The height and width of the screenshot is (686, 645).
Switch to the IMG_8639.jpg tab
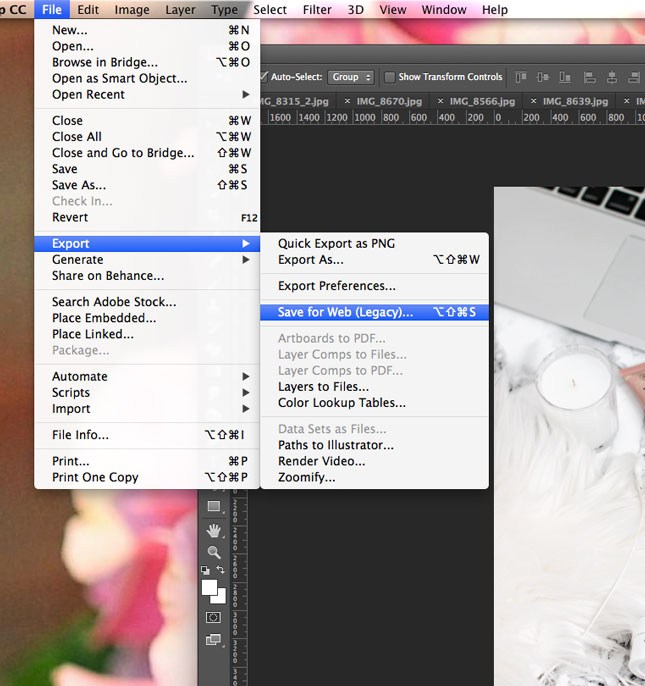575,102
